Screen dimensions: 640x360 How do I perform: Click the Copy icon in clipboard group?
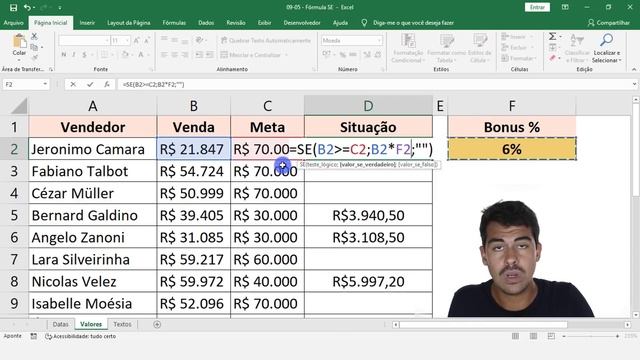coord(34,47)
